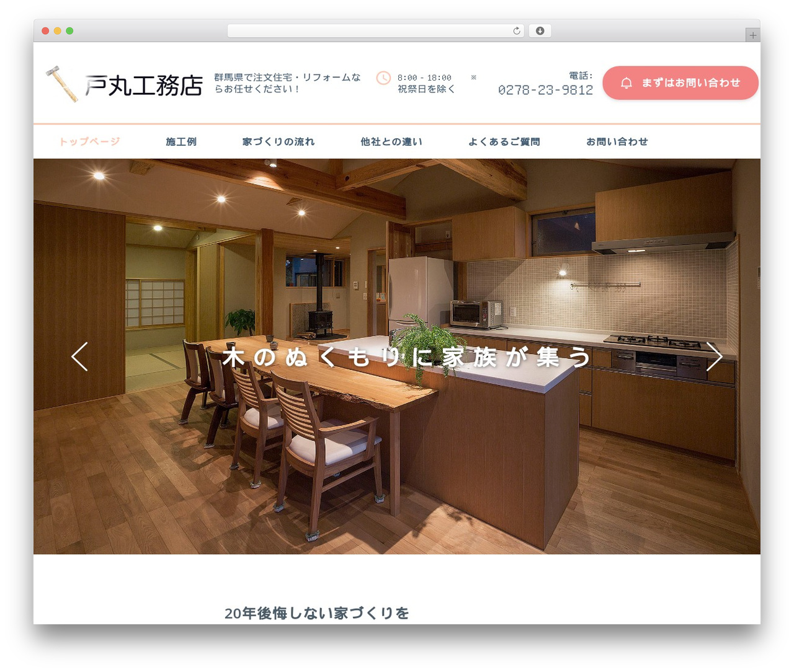Click the bell icon in the inquiry button
794x672 pixels.
coord(627,83)
